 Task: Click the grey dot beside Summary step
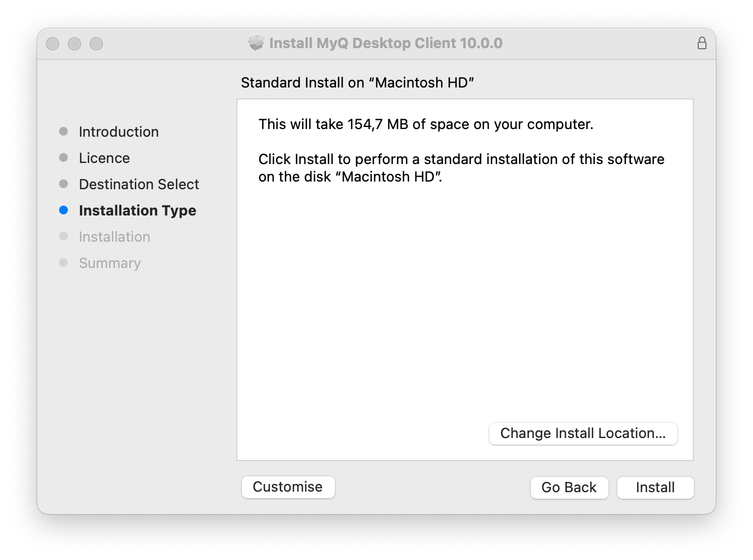[63, 262]
